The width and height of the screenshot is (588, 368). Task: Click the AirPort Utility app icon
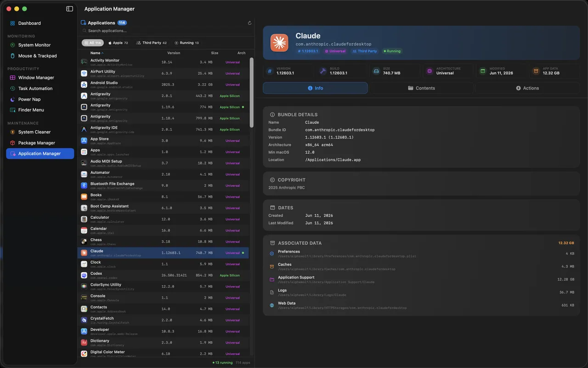point(84,73)
